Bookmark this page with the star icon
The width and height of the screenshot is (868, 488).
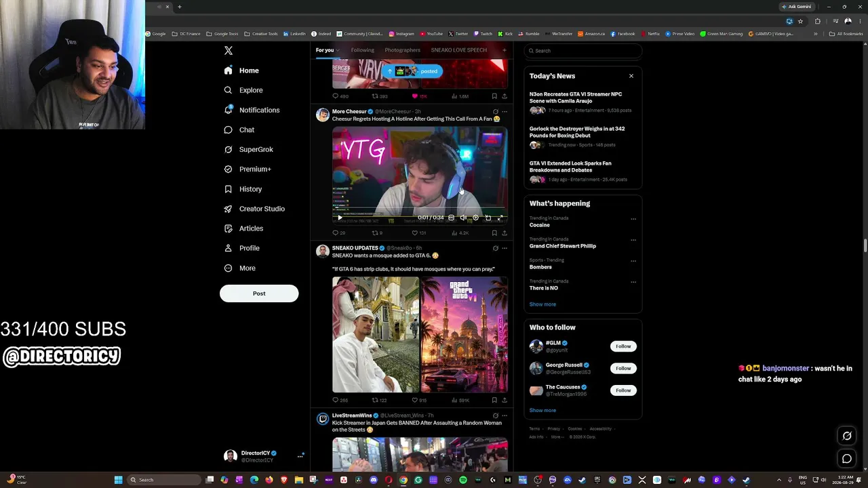tap(800, 21)
